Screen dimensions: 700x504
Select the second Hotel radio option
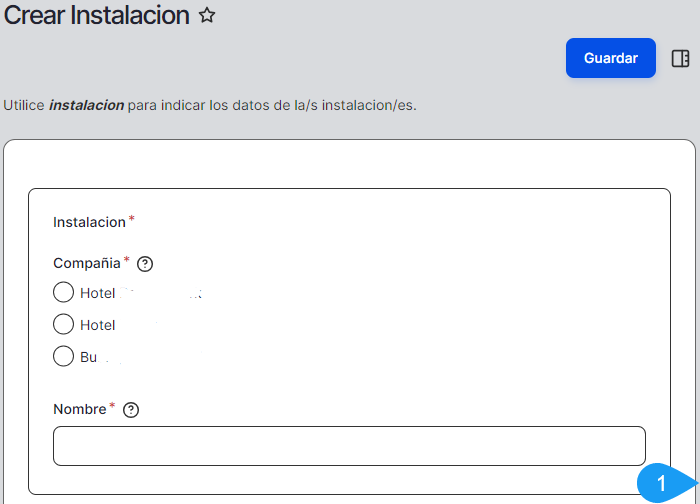point(63,324)
